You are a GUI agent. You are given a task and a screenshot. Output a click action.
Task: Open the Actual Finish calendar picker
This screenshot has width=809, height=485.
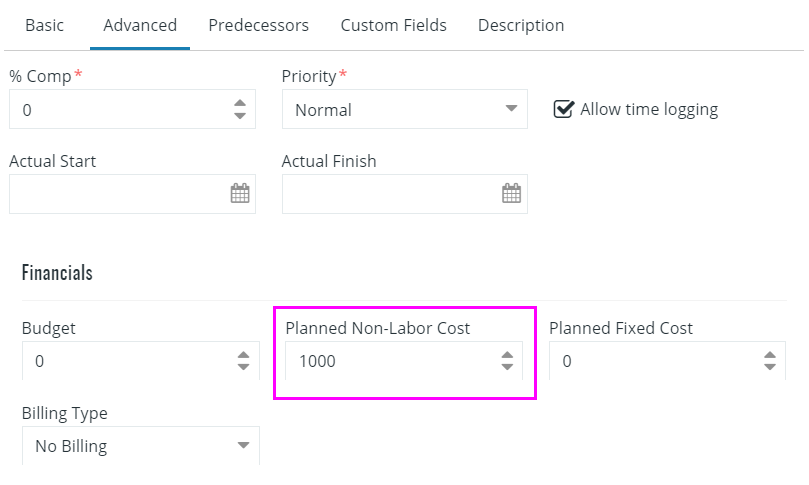[x=511, y=193]
